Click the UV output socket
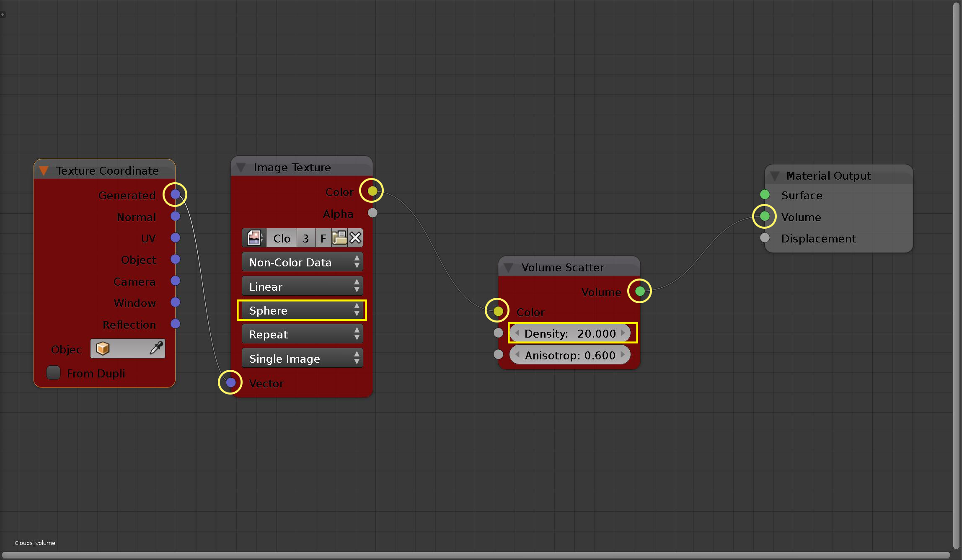This screenshot has height=560, width=962. click(175, 238)
